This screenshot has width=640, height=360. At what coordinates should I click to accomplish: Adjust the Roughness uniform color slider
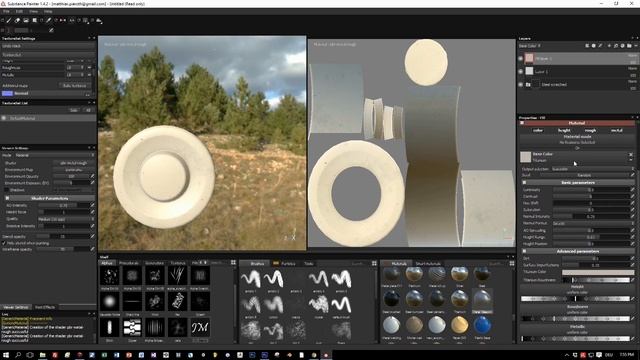coord(576,318)
